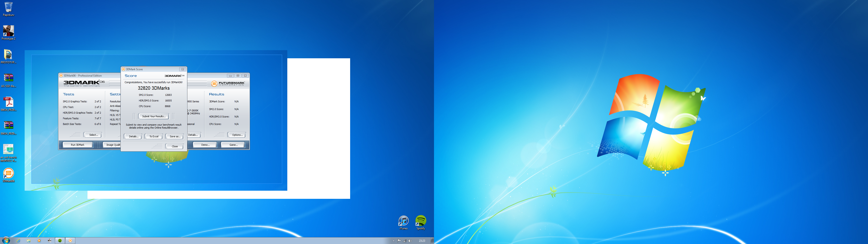The height and width of the screenshot is (244, 868).
Task: Open Windows Explorer from the taskbar
Action: [x=29, y=241]
